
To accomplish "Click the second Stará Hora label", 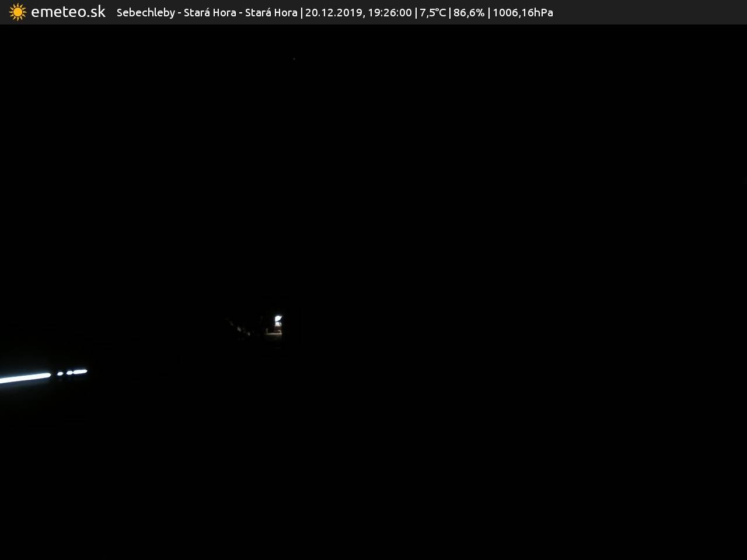I will (271, 12).
